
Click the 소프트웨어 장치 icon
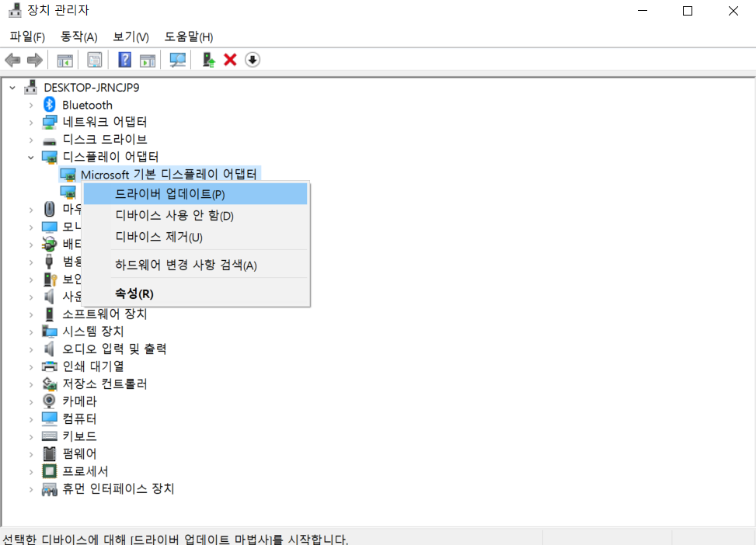tap(49, 314)
